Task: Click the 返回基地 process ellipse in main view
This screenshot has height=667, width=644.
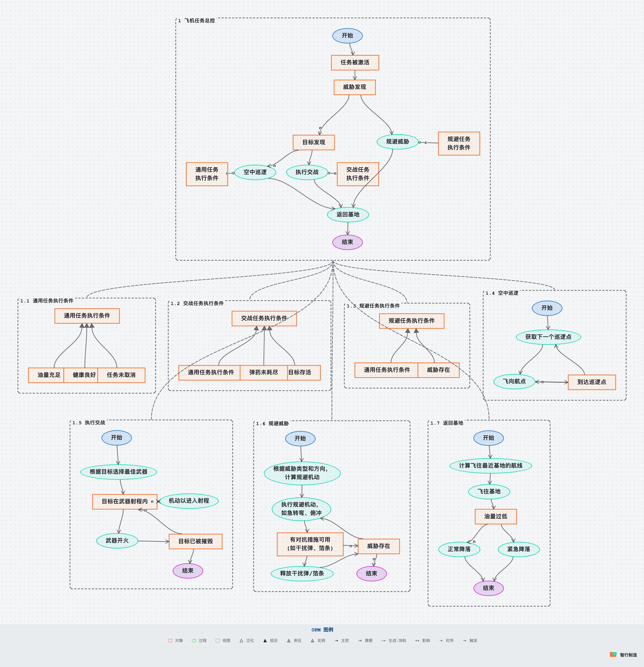Action: click(x=348, y=214)
